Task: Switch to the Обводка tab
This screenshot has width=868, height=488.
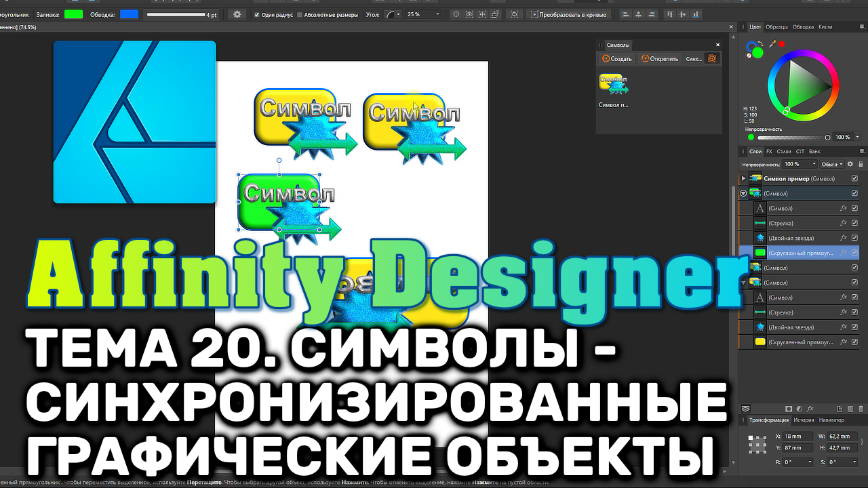Action: [804, 26]
